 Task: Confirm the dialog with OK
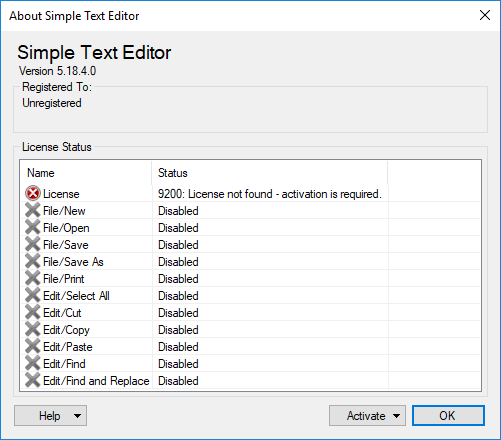pos(448,416)
